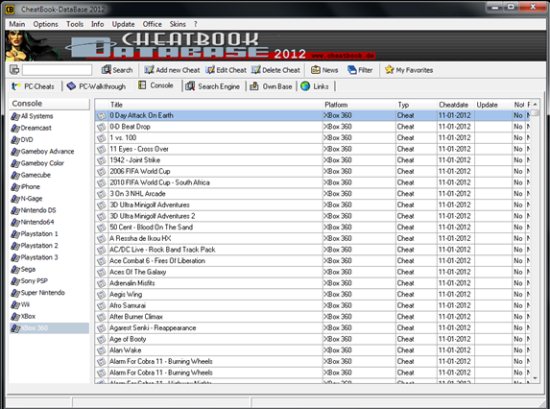Image resolution: width=550 pixels, height=409 pixels.
Task: Open My Favorites list
Action: pos(409,70)
